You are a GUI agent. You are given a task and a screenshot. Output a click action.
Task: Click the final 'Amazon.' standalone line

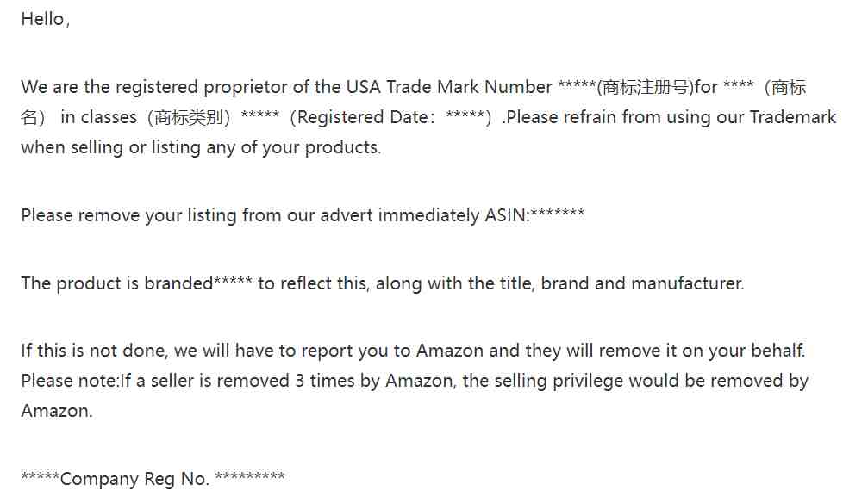(57, 411)
